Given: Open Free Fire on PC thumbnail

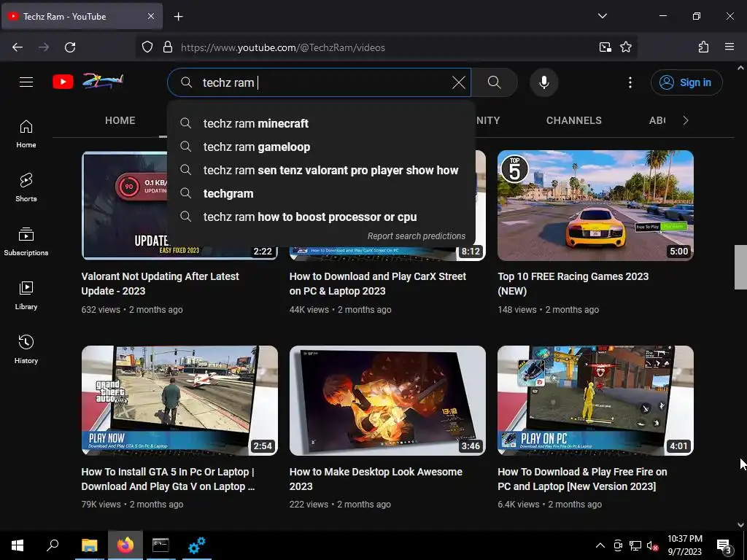Looking at the screenshot, I should click(x=595, y=400).
